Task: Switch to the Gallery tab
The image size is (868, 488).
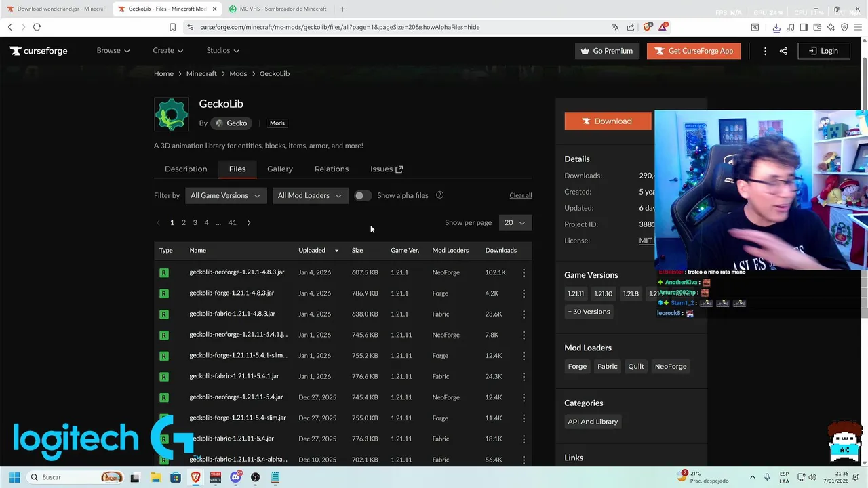Action: 280,169
